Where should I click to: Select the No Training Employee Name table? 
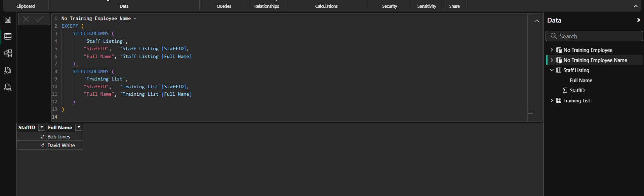coord(595,60)
